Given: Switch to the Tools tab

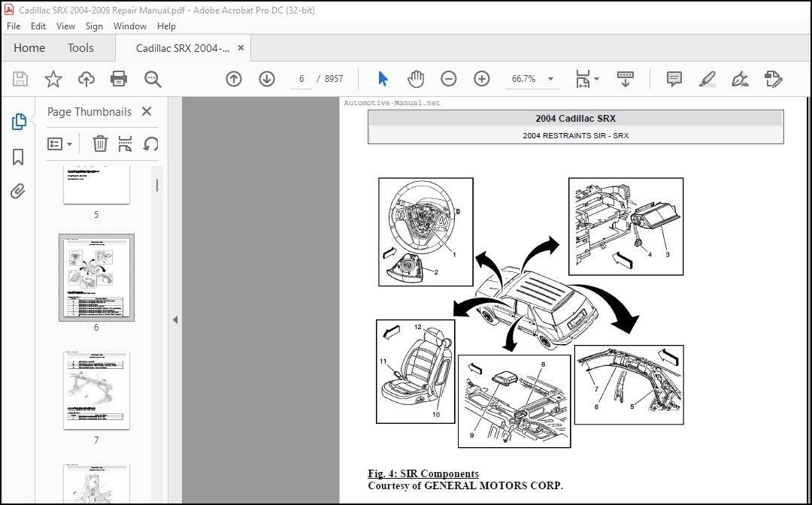Looking at the screenshot, I should point(80,47).
